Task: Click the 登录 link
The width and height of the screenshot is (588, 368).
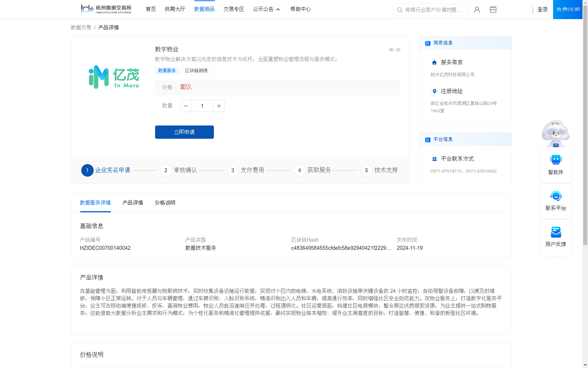Action: point(542,10)
